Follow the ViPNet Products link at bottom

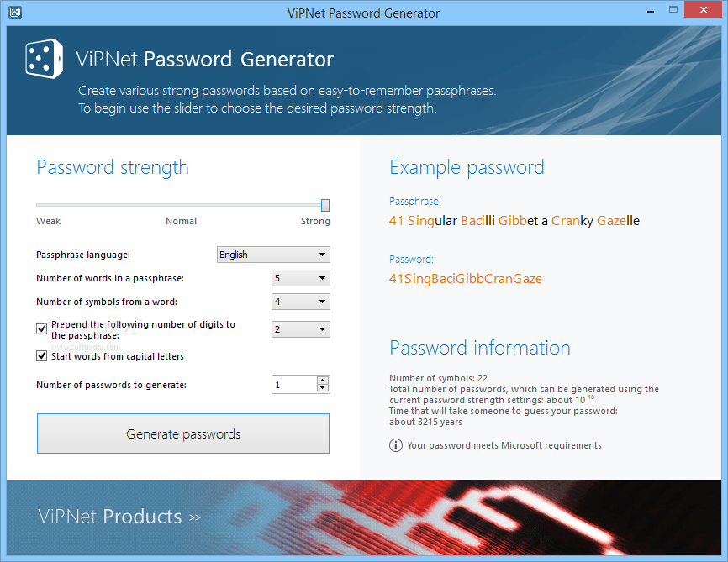coord(119,516)
